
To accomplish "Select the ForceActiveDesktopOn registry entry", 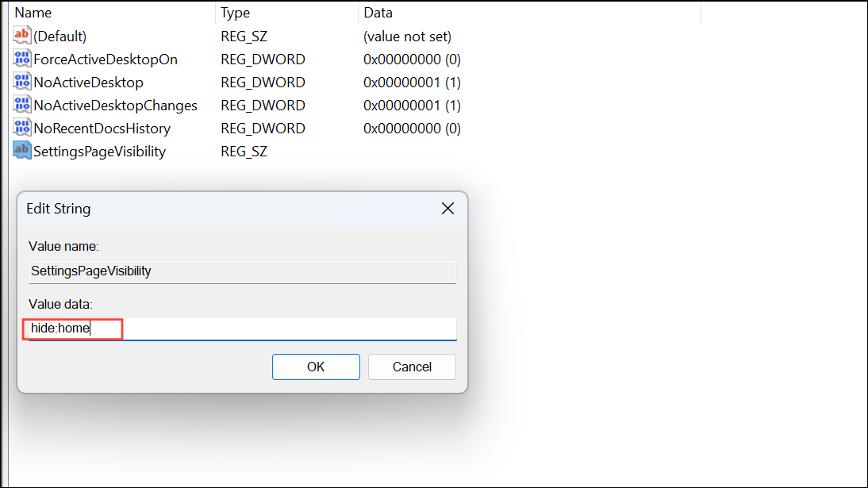I will 105,59.
